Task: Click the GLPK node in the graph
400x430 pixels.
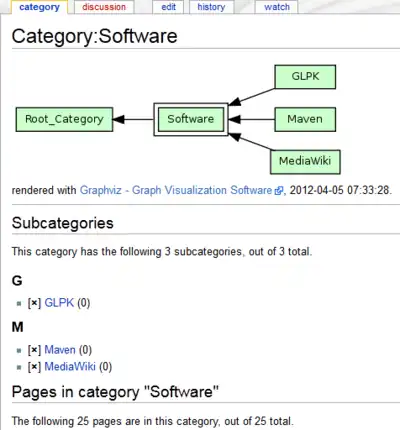Action: (x=305, y=77)
